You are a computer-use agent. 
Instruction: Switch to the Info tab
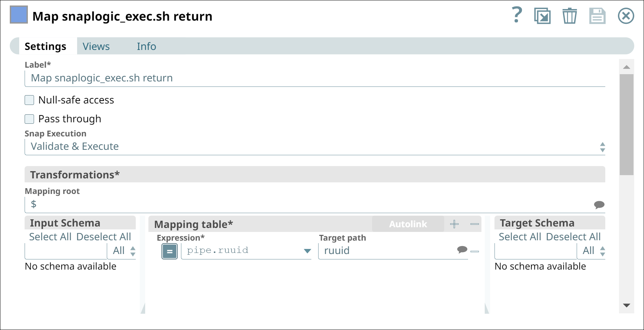point(146,46)
